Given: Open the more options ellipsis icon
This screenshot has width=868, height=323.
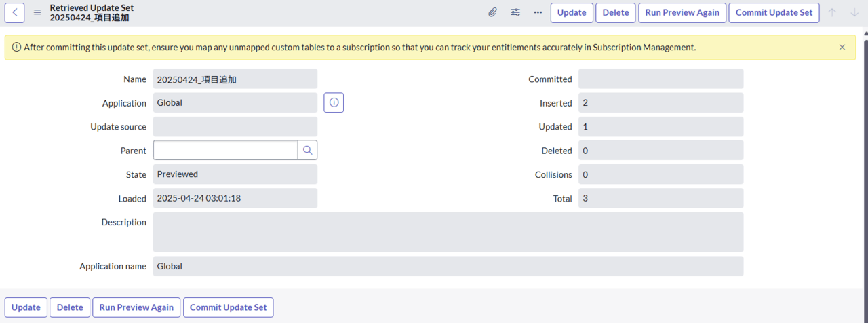Looking at the screenshot, I should click(538, 12).
